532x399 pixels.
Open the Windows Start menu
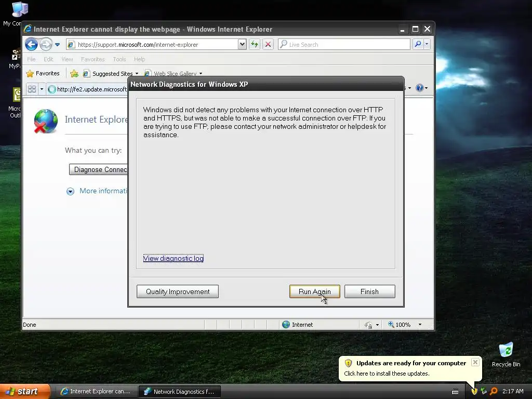(24, 392)
